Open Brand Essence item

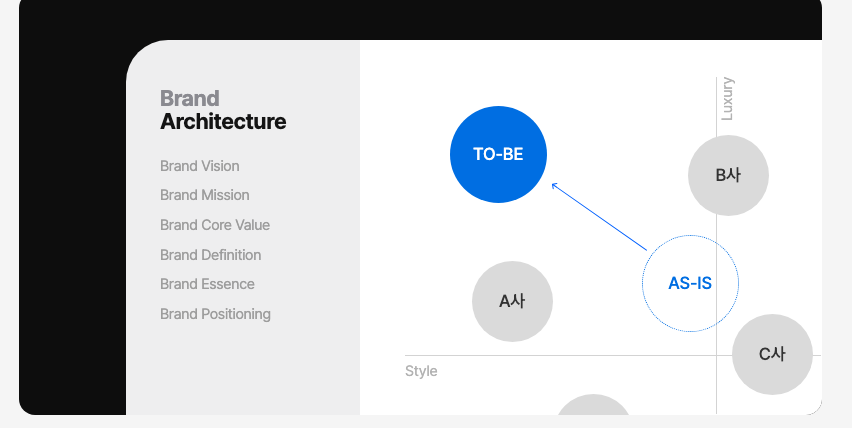[207, 284]
